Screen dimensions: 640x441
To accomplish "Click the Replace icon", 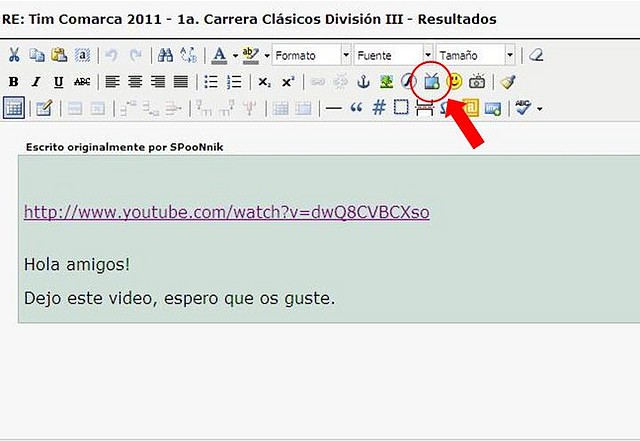I will coord(189,55).
